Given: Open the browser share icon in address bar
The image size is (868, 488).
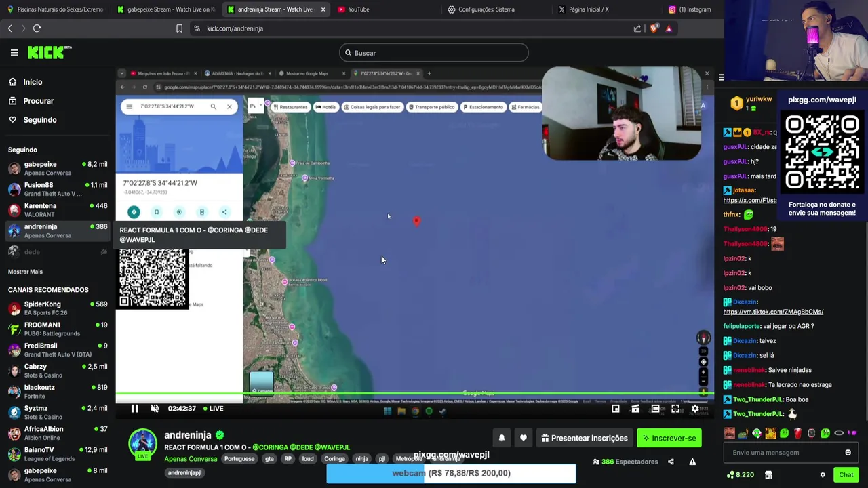Looking at the screenshot, I should click(x=637, y=28).
